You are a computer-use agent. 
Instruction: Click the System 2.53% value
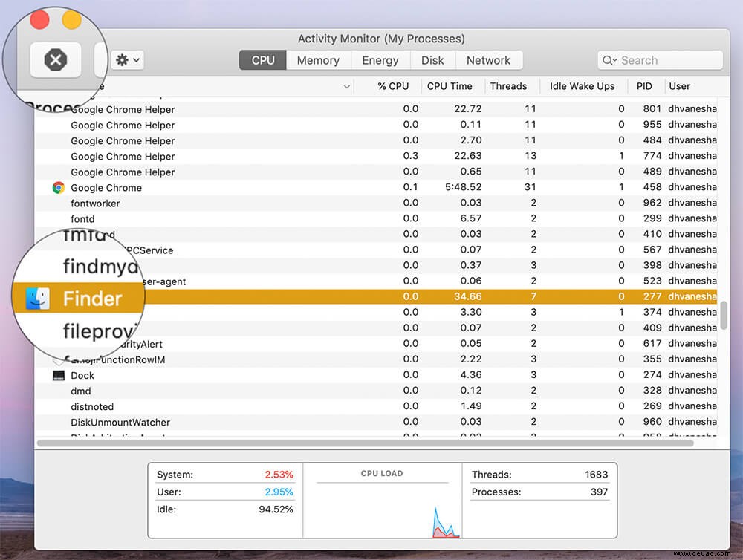click(279, 475)
